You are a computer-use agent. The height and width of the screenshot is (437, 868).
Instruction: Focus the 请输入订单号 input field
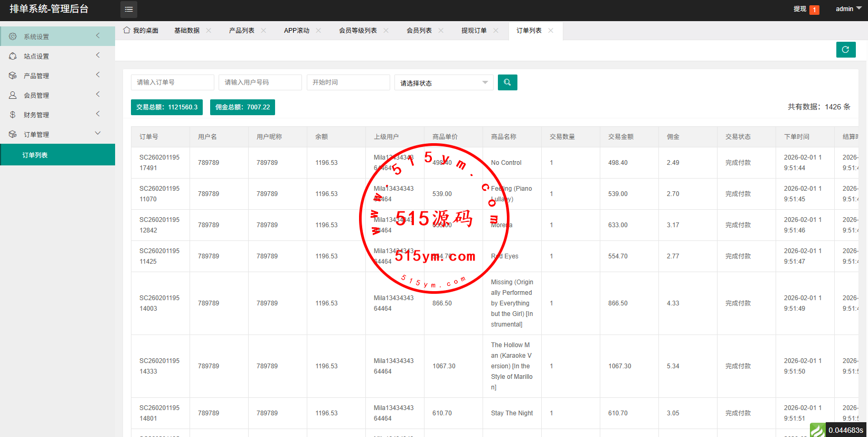click(172, 82)
